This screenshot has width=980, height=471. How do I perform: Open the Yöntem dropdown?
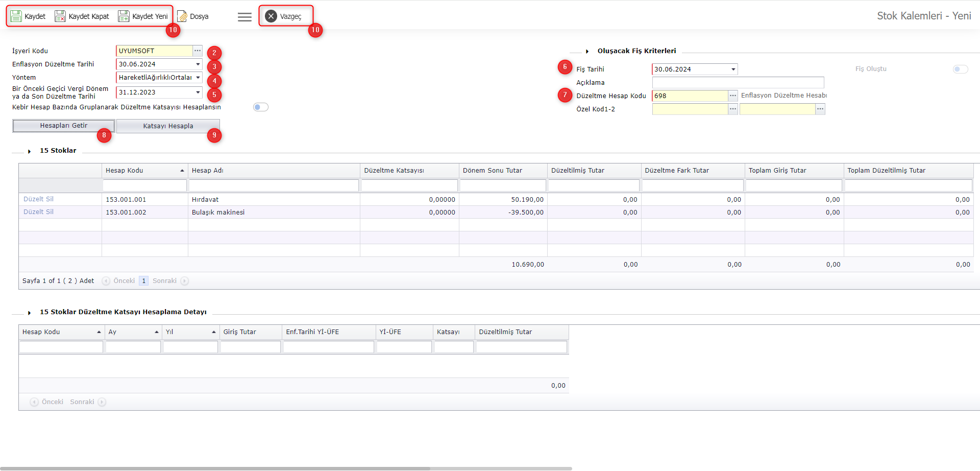tap(198, 78)
